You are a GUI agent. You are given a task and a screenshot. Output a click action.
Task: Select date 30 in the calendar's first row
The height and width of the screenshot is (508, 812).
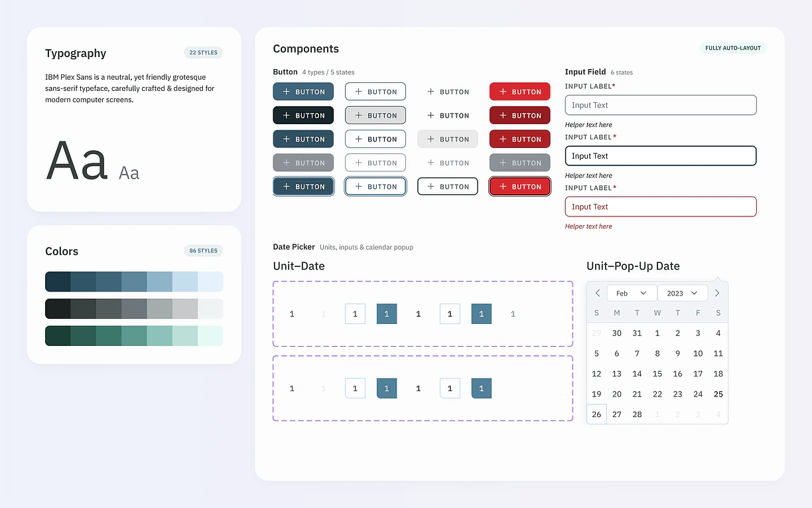[x=617, y=333]
